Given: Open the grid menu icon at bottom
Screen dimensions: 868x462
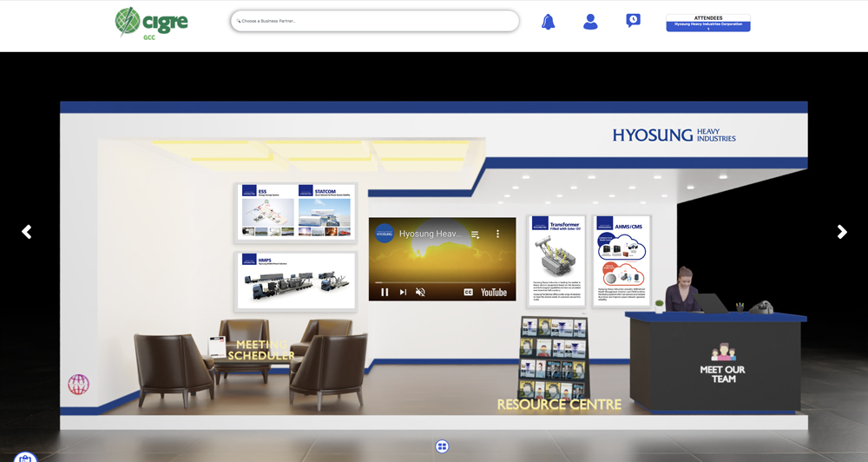Looking at the screenshot, I should tap(442, 446).
